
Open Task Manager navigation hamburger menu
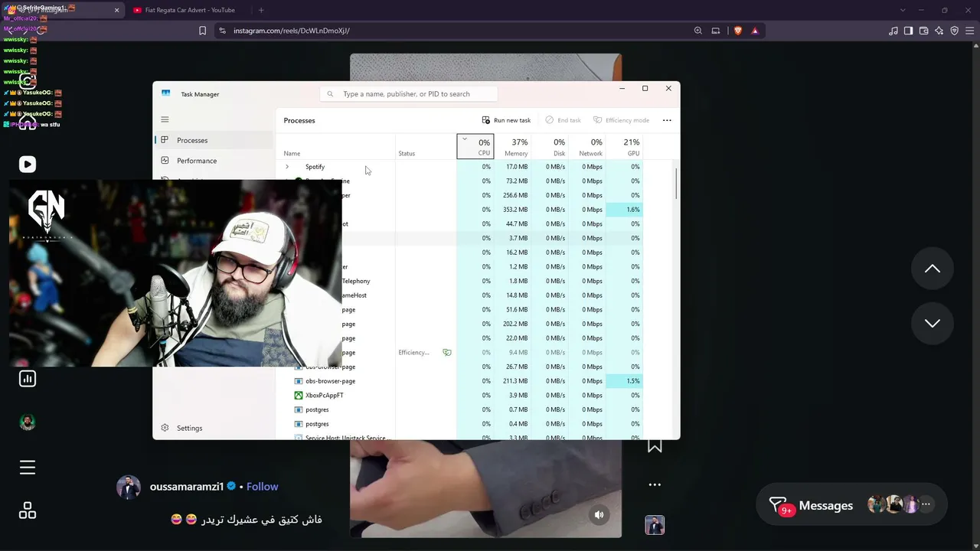point(165,119)
